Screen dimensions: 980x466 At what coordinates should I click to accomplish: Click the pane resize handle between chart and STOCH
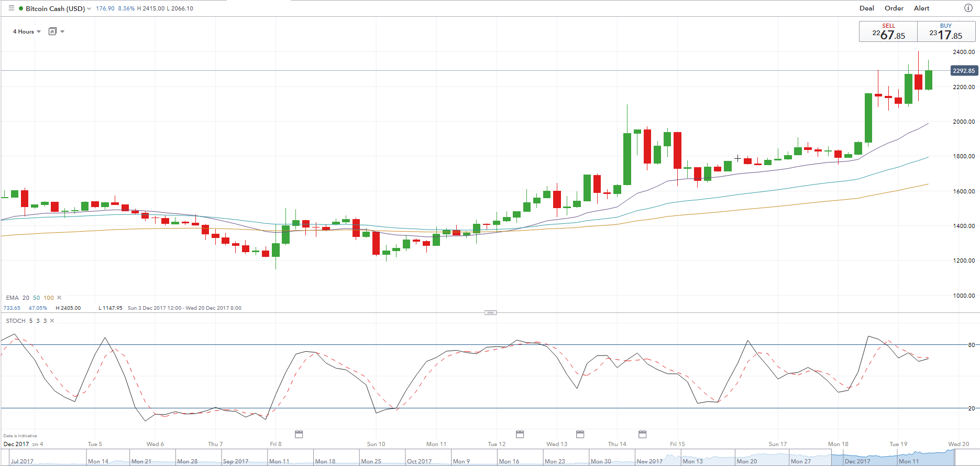pyautogui.click(x=490, y=312)
